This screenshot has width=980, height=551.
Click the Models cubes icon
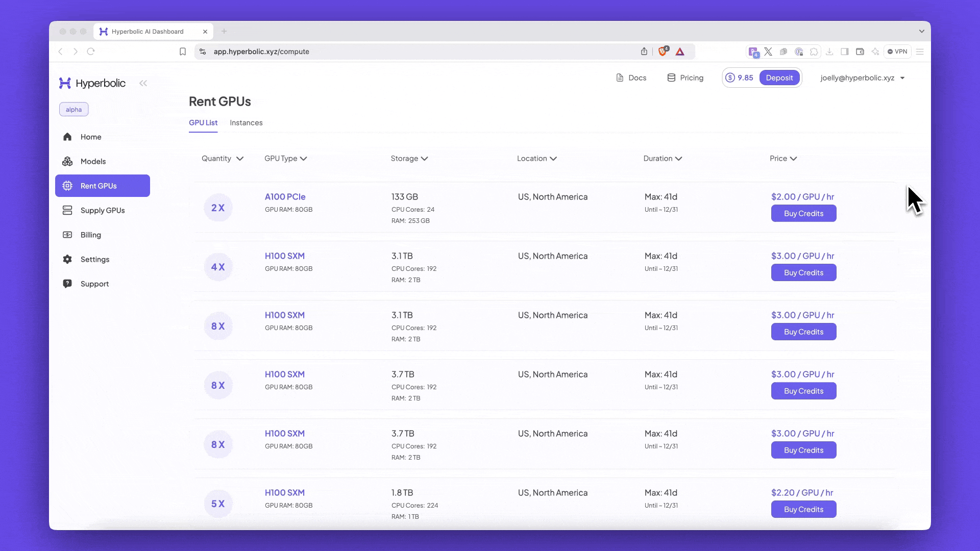coord(67,161)
